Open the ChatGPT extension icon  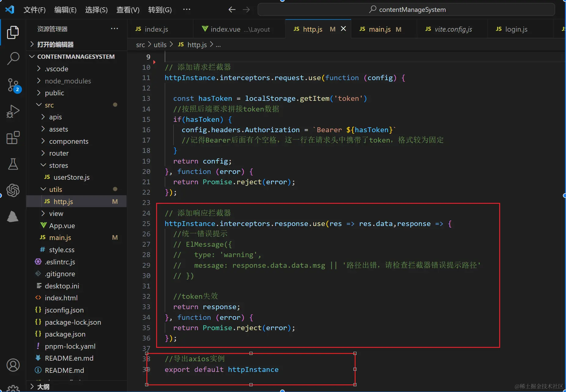[x=13, y=190]
